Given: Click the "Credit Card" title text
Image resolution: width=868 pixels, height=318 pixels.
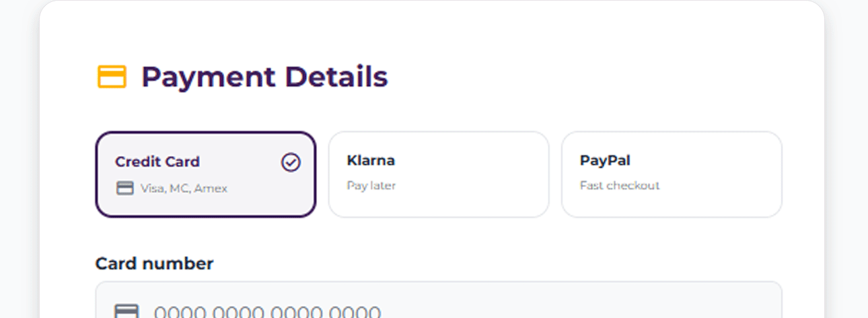Looking at the screenshot, I should click(157, 162).
